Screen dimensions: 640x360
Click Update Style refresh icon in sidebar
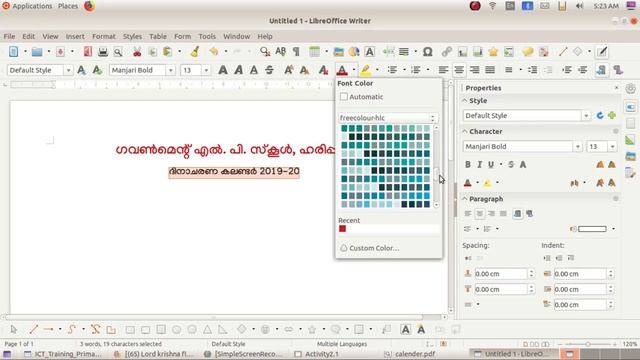[600, 116]
